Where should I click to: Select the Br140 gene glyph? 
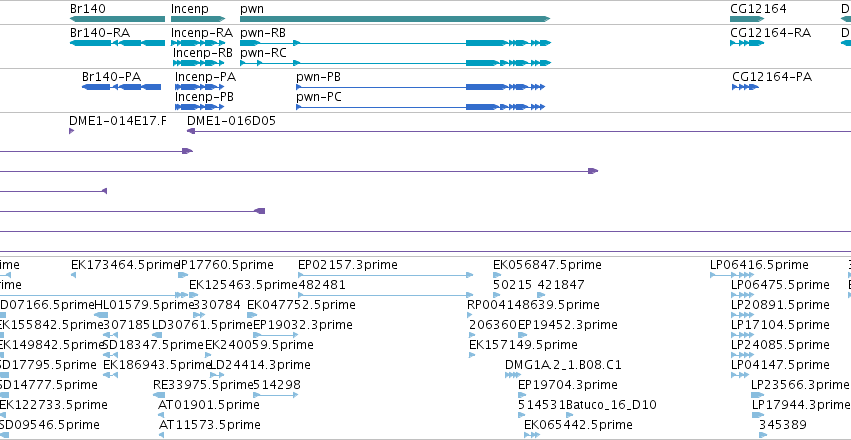[x=117, y=19]
